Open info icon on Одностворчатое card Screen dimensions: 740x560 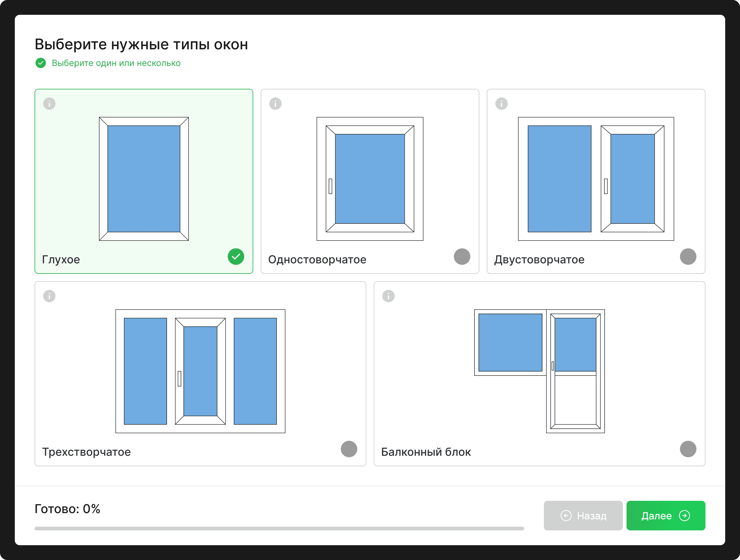(x=275, y=103)
